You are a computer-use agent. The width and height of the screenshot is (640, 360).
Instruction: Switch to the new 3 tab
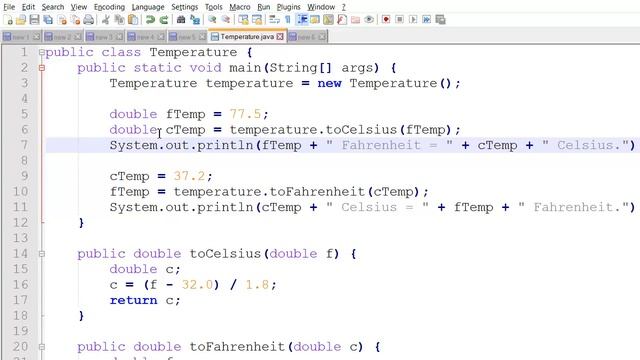click(104, 37)
